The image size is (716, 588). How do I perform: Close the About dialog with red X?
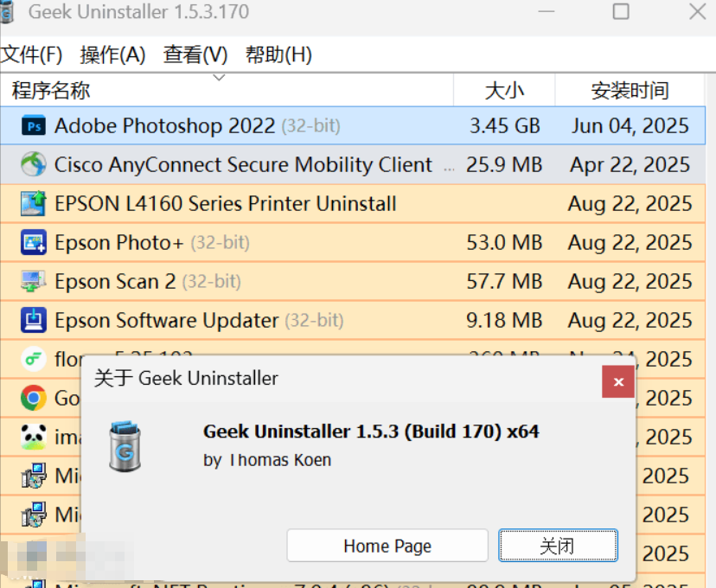pos(618,381)
